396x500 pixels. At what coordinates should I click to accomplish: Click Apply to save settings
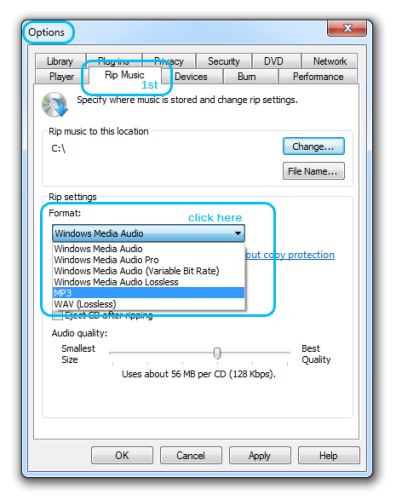pos(260,455)
